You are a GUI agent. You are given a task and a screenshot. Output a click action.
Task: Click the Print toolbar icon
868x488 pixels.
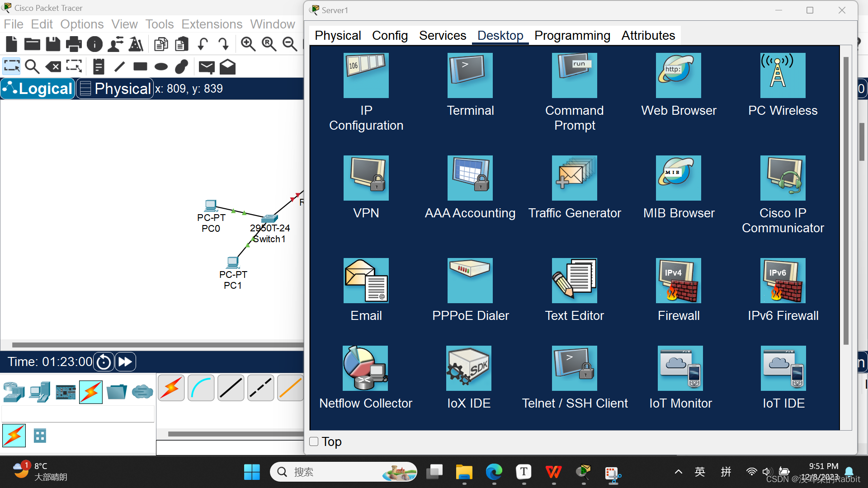pyautogui.click(x=74, y=44)
